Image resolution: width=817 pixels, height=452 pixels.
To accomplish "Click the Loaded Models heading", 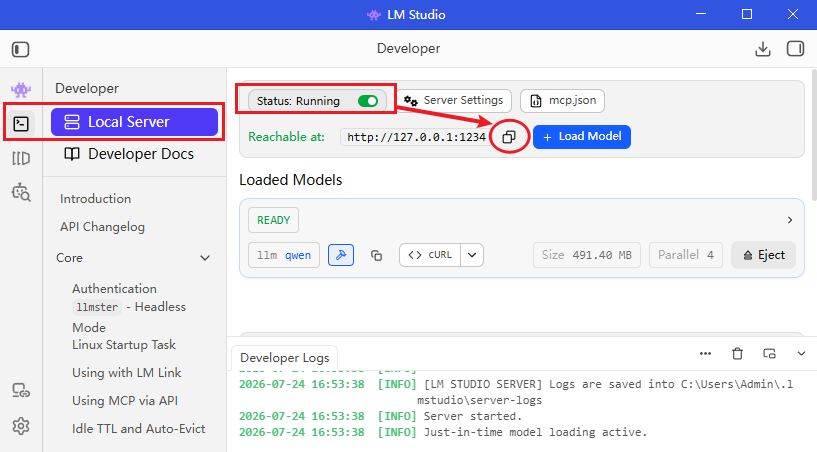I will [291, 180].
